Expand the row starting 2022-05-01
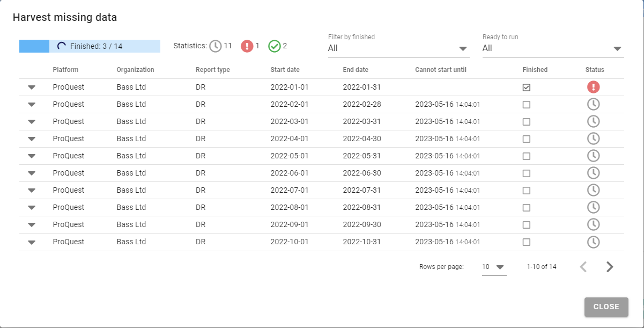 point(32,156)
